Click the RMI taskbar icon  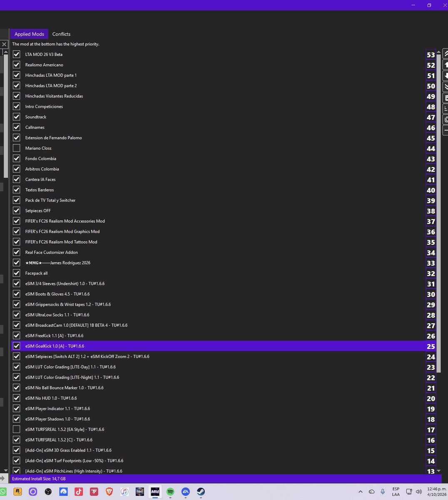140,492
